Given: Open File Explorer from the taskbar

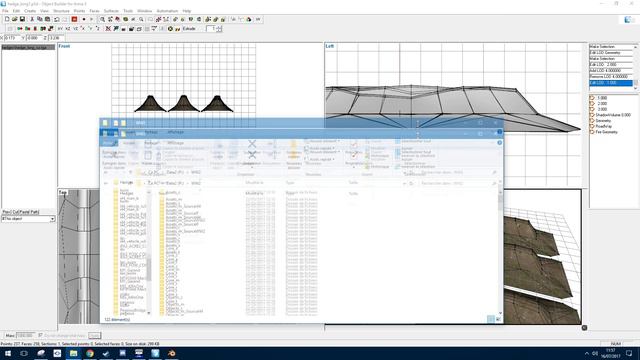Looking at the screenshot, I should [x=73, y=353].
